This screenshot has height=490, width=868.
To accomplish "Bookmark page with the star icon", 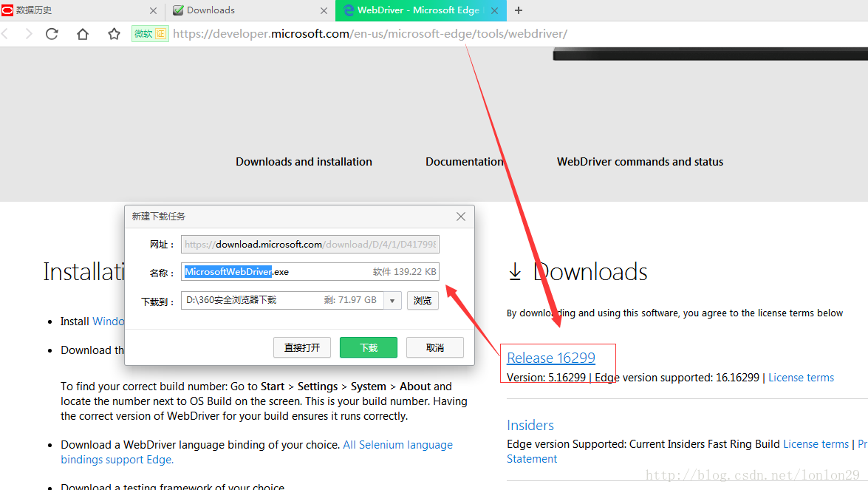I will [114, 34].
